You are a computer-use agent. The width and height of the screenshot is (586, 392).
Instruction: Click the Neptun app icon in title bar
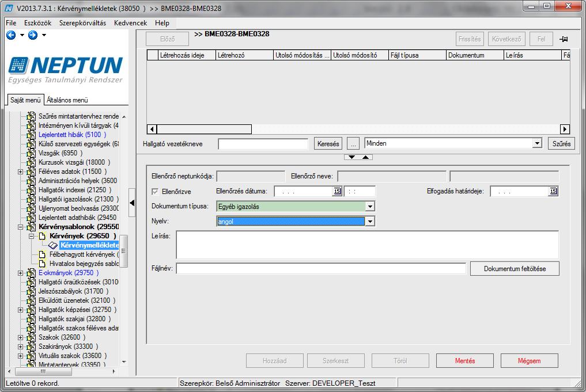pos(9,8)
